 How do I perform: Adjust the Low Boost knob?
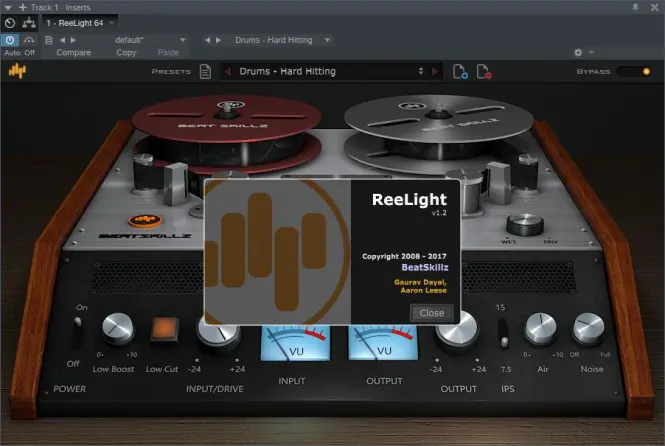pyautogui.click(x=118, y=329)
